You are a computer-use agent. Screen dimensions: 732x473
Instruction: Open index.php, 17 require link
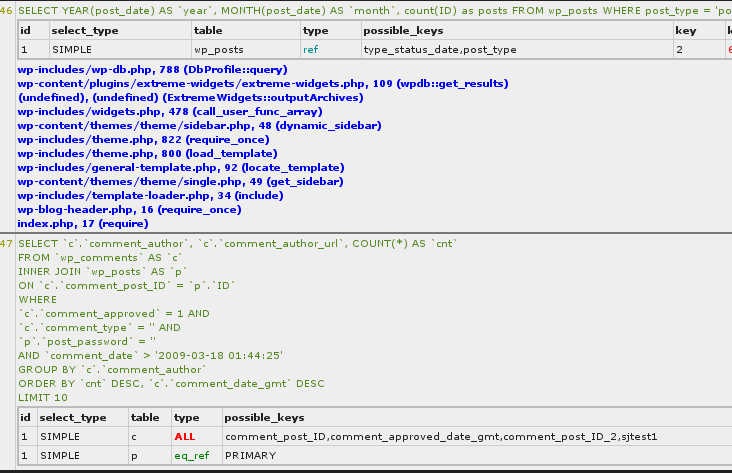(83, 224)
